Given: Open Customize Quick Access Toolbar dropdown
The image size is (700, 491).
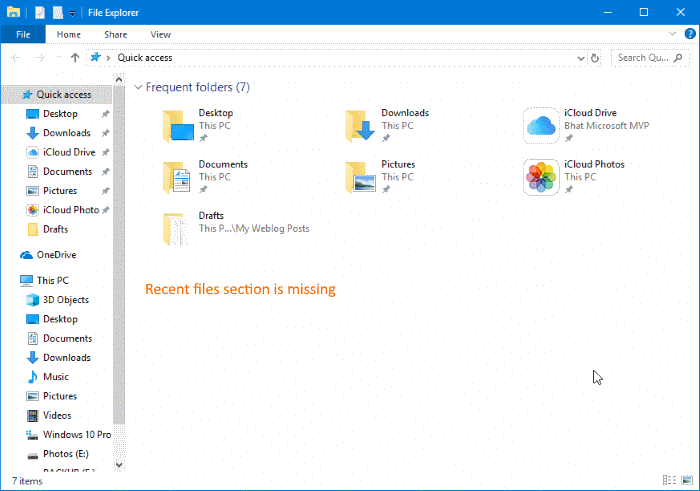Looking at the screenshot, I should click(72, 13).
